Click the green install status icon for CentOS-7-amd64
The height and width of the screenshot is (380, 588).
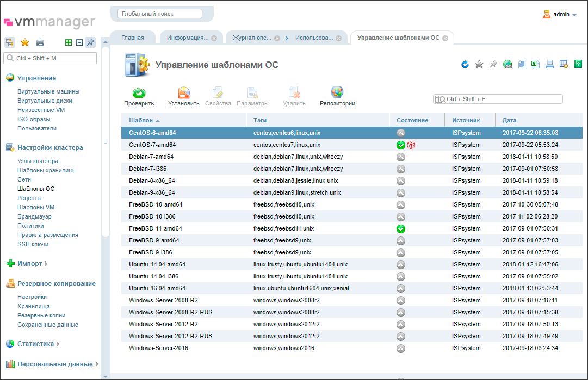click(x=400, y=145)
